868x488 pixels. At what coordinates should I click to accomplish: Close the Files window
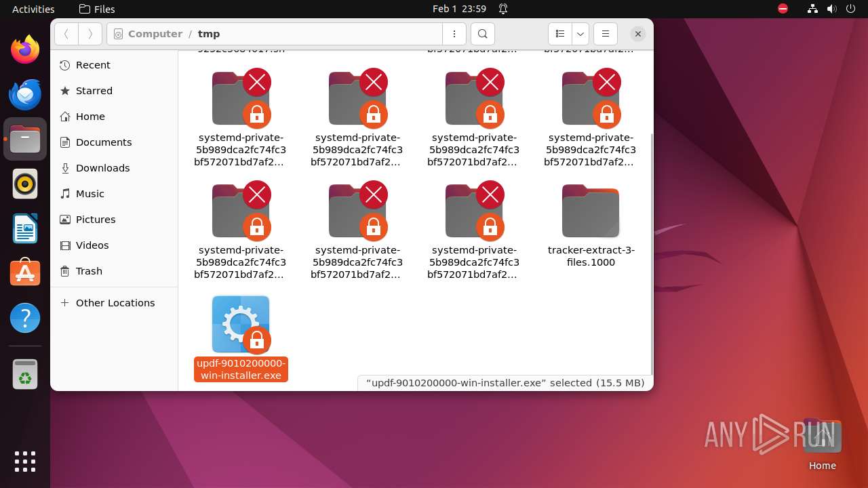pos(637,34)
